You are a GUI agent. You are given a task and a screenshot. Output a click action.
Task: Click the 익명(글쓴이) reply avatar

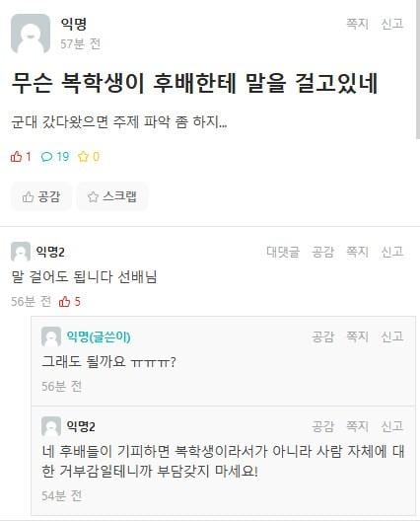coord(51,336)
